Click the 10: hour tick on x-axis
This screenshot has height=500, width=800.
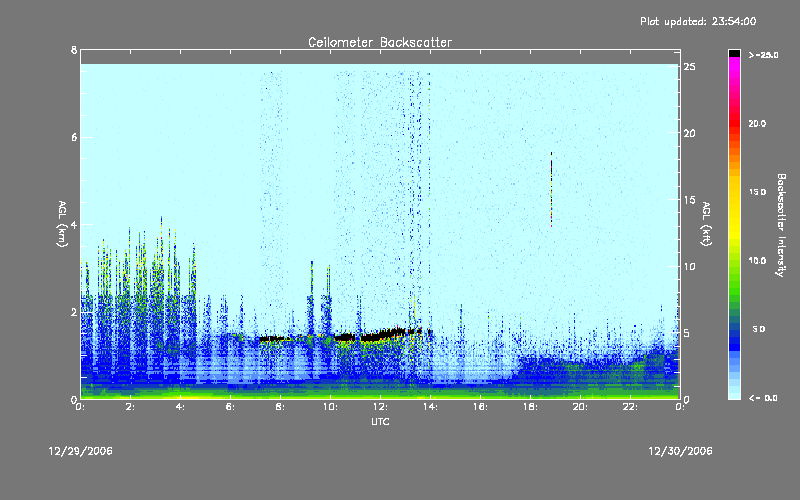[330, 407]
